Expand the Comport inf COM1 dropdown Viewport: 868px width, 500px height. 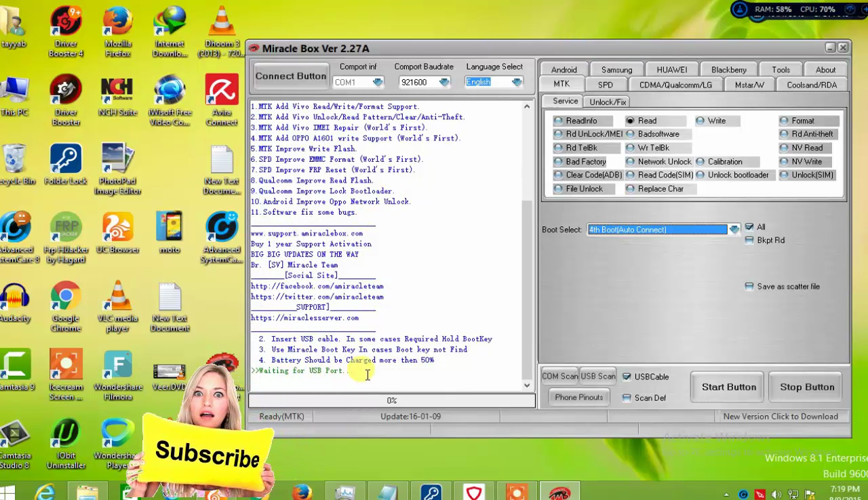point(378,82)
